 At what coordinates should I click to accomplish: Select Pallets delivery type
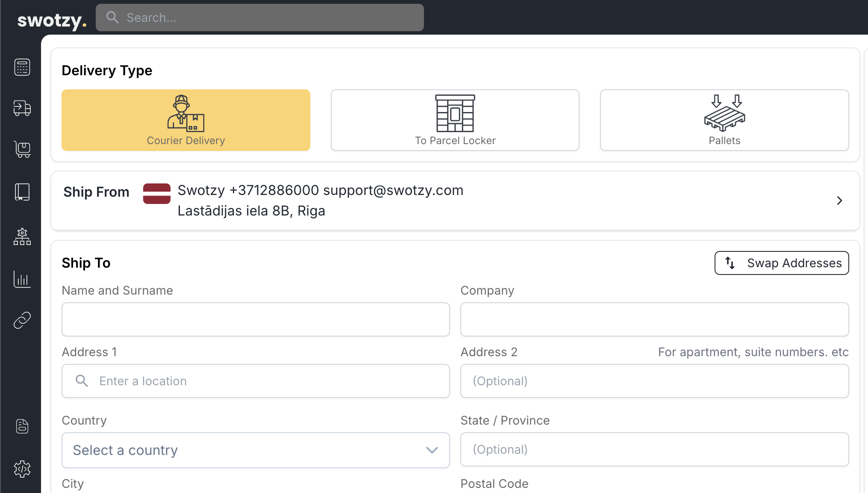(x=724, y=120)
